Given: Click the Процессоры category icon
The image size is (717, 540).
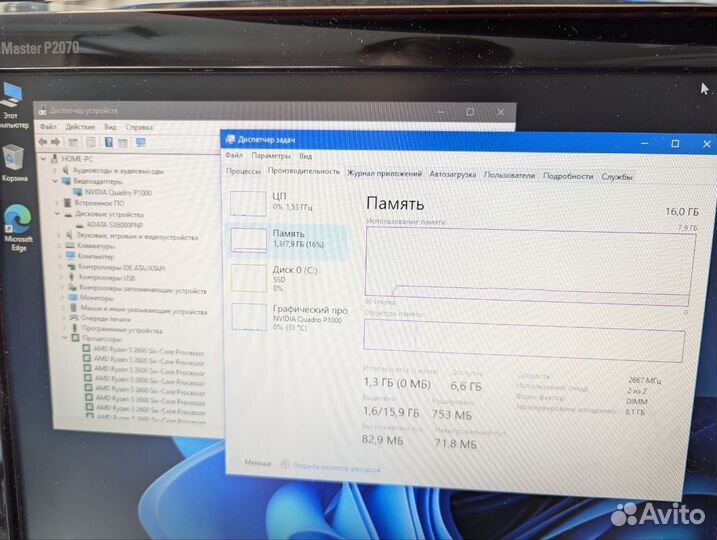Looking at the screenshot, I should click(x=75, y=338).
